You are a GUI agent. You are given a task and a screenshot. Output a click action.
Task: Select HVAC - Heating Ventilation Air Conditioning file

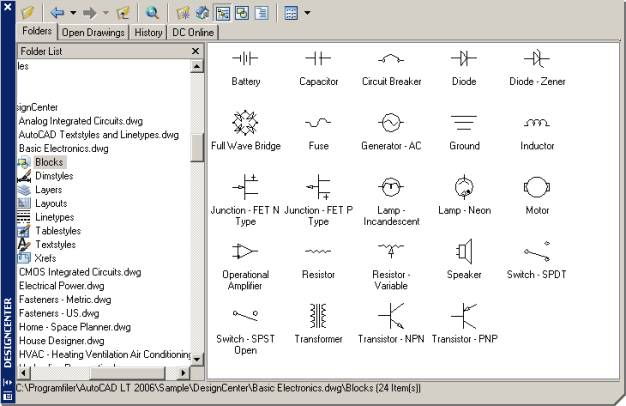[105, 355]
